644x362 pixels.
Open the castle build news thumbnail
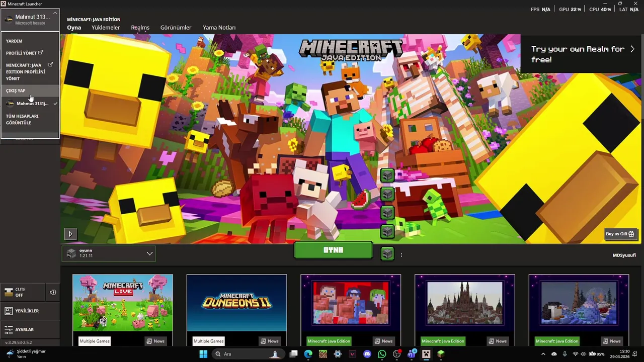click(465, 303)
